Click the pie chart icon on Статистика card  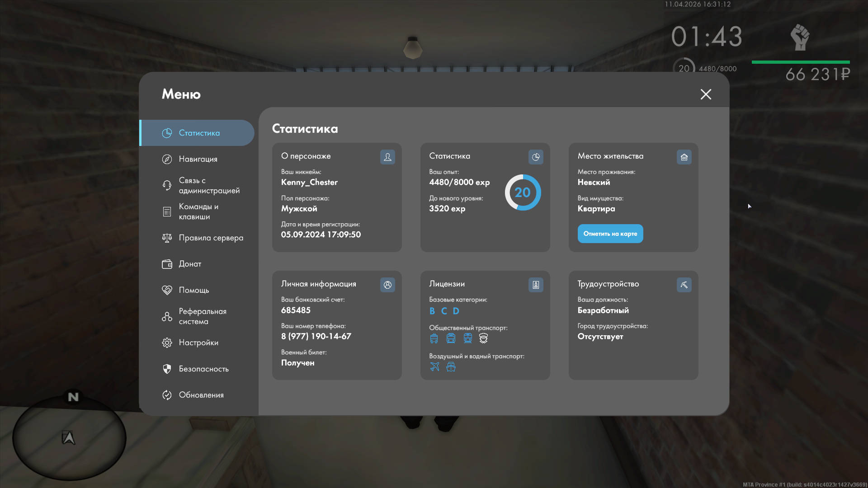[x=536, y=157]
